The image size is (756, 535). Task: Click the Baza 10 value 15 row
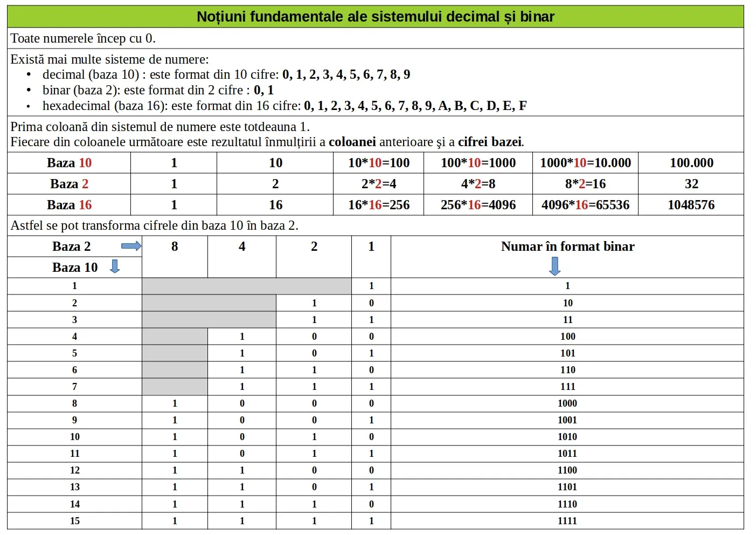tap(75, 521)
